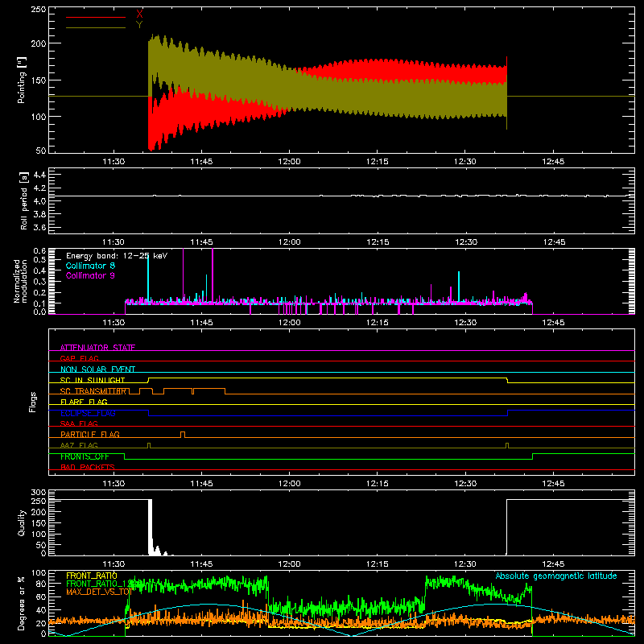Click the vertical Flags axis title

pos(33,402)
